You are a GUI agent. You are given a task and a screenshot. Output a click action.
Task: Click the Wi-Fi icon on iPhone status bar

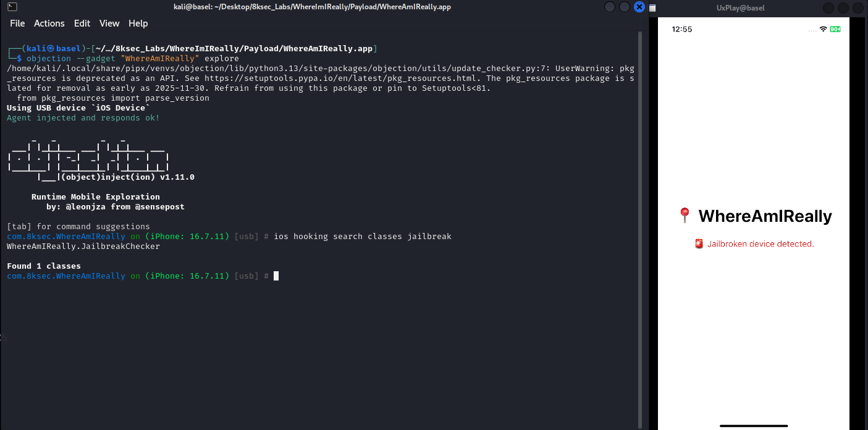pyautogui.click(x=823, y=29)
